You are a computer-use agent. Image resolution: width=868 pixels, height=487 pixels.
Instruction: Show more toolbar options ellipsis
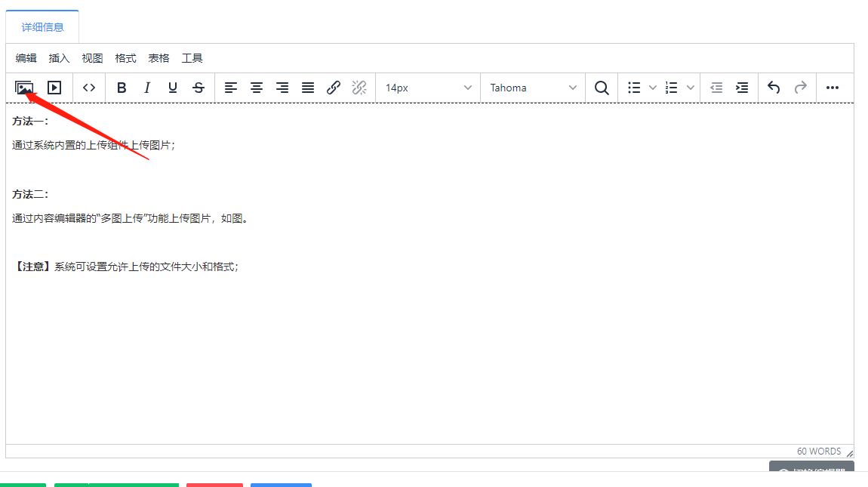click(x=833, y=88)
